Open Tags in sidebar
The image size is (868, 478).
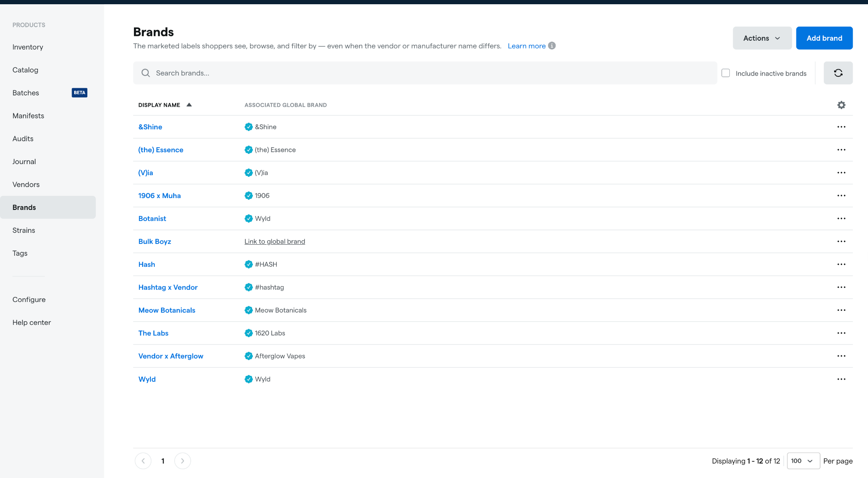coord(20,253)
